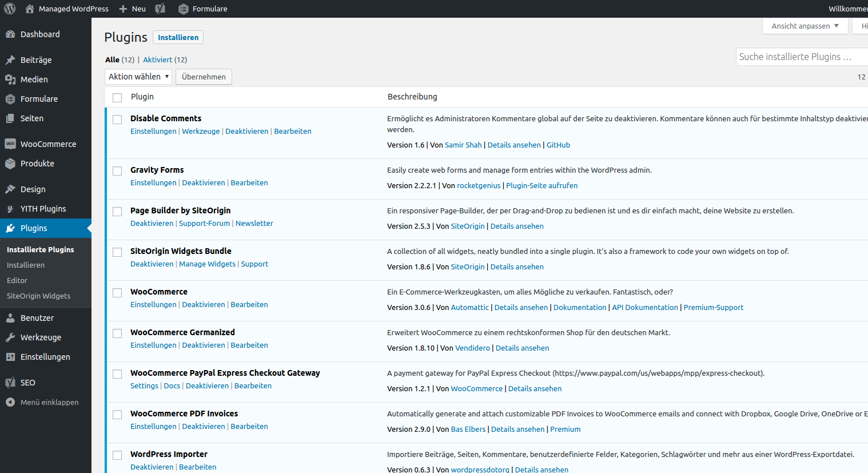Click the Installieren button beside the Plugins heading
This screenshot has height=473, width=868.
coord(178,37)
